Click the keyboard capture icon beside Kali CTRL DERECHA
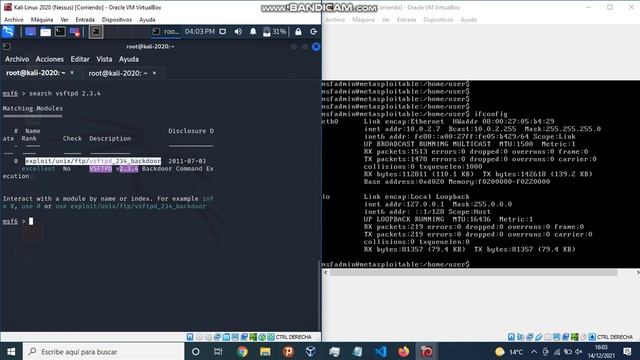Screen dimensions: 640x360 pos(271,337)
